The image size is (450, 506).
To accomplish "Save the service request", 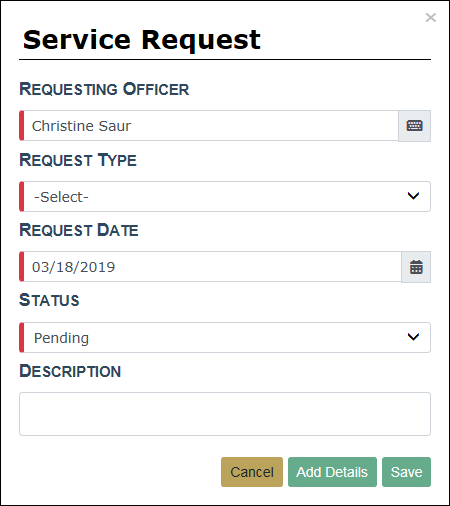I will pyautogui.click(x=406, y=472).
